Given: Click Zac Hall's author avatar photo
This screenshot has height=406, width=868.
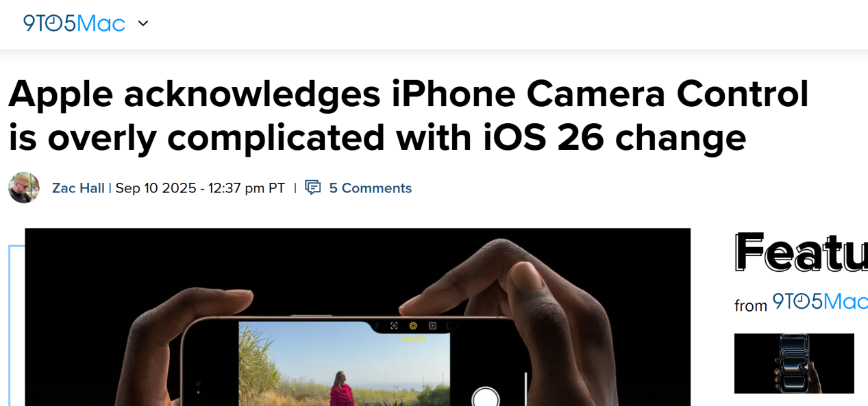Looking at the screenshot, I should point(24,188).
